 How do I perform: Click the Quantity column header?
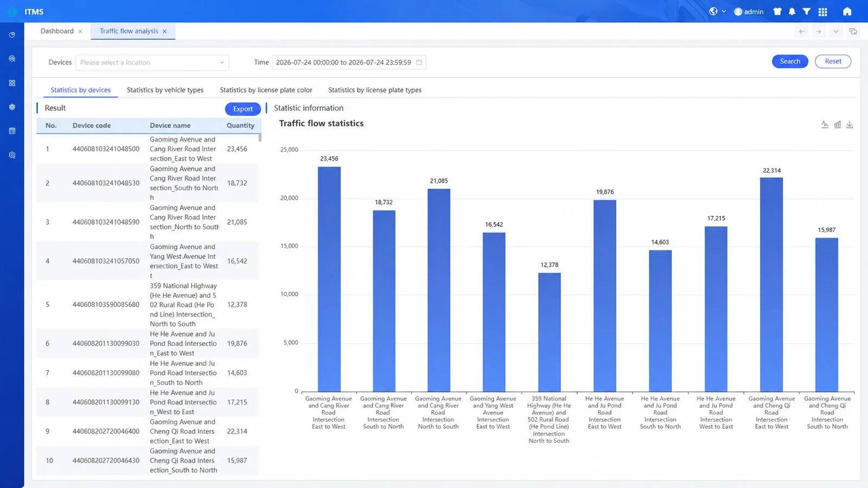pyautogui.click(x=240, y=125)
